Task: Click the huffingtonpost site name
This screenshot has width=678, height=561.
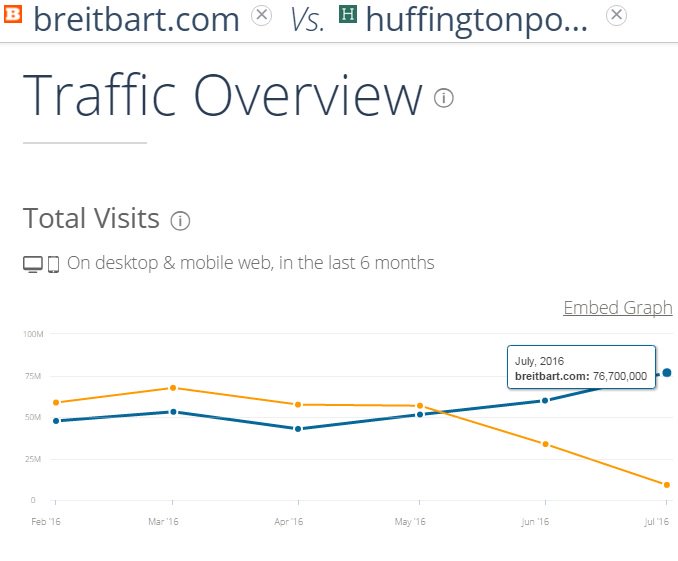Action: coord(477,17)
